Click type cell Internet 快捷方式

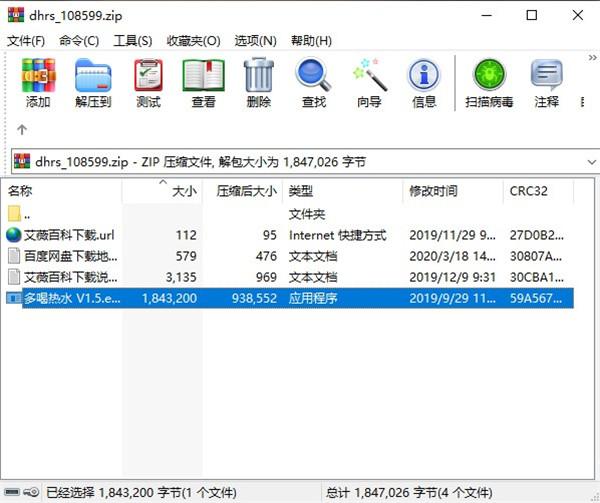(338, 235)
